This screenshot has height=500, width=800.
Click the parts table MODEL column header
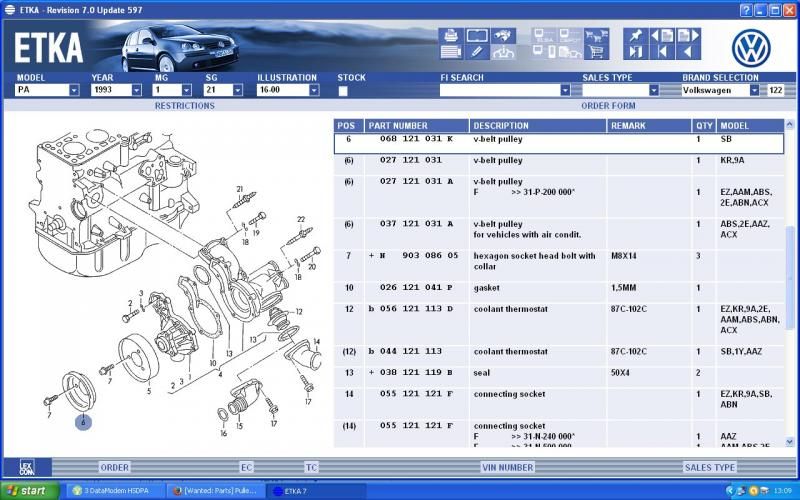coord(750,126)
